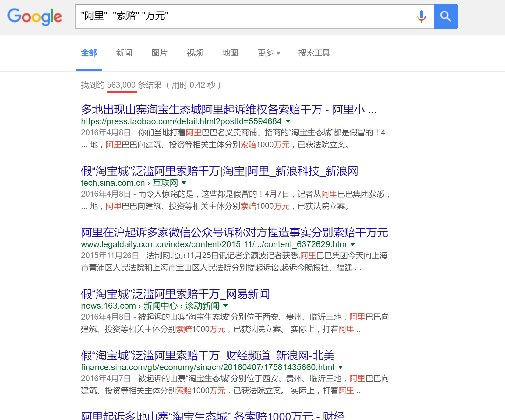
Task: Open 搜索工具 options
Action: click(314, 53)
